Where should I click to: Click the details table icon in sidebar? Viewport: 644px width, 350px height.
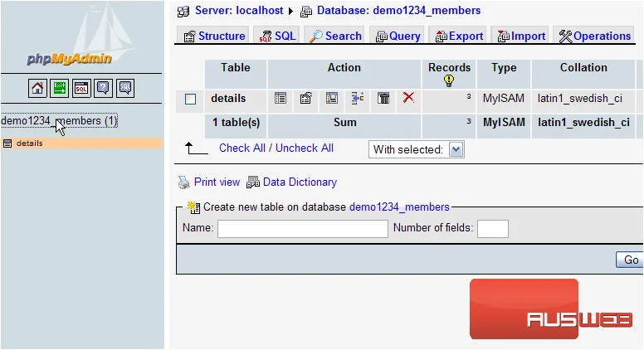[x=7, y=143]
